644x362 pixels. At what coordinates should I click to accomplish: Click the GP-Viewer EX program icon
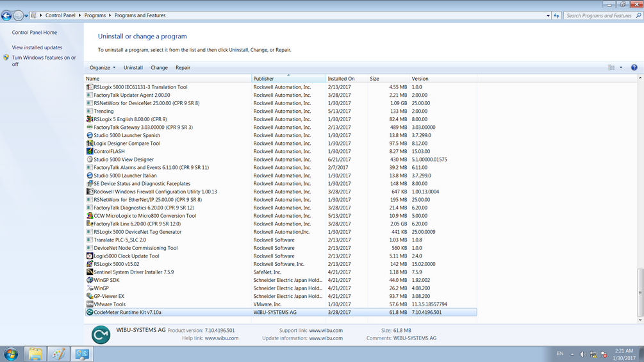[x=90, y=296]
